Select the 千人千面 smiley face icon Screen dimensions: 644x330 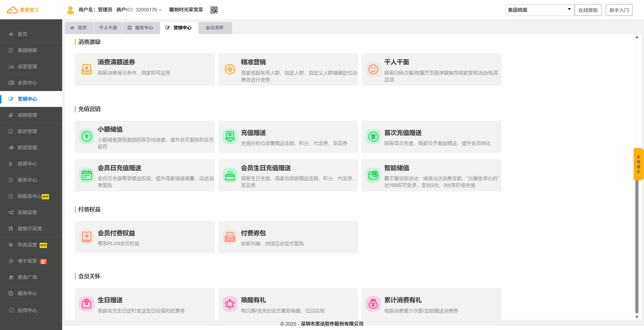(x=373, y=69)
